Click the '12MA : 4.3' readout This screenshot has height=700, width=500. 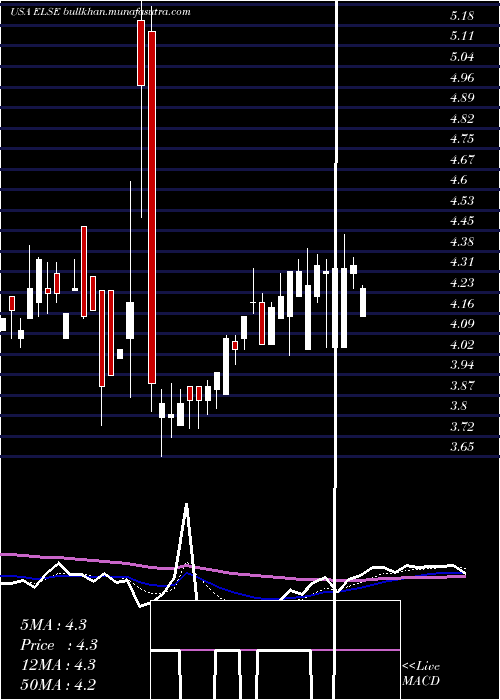coord(58,665)
